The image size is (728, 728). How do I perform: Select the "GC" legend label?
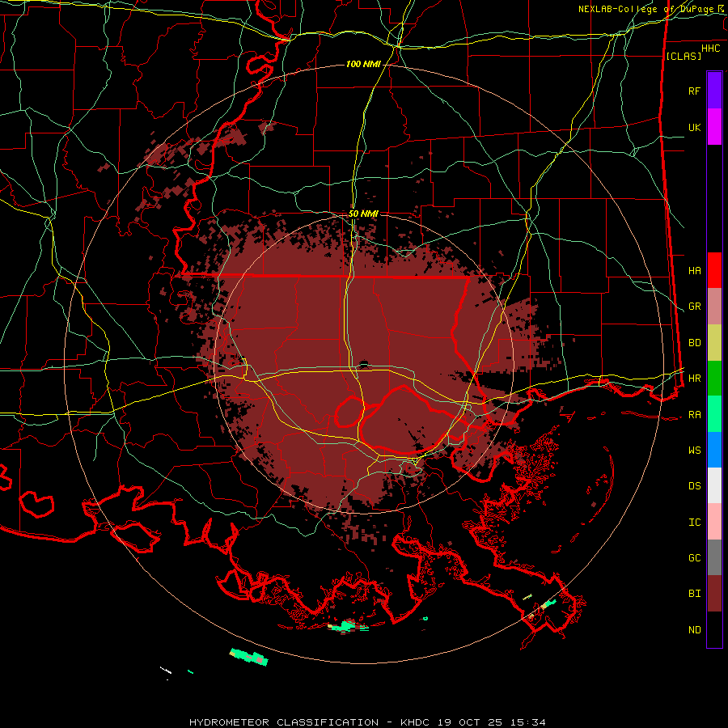(x=694, y=557)
